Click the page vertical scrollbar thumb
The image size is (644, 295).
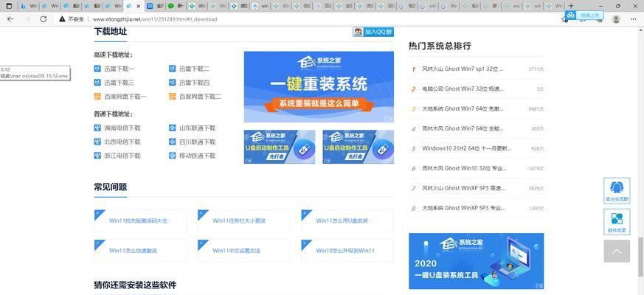click(641, 257)
